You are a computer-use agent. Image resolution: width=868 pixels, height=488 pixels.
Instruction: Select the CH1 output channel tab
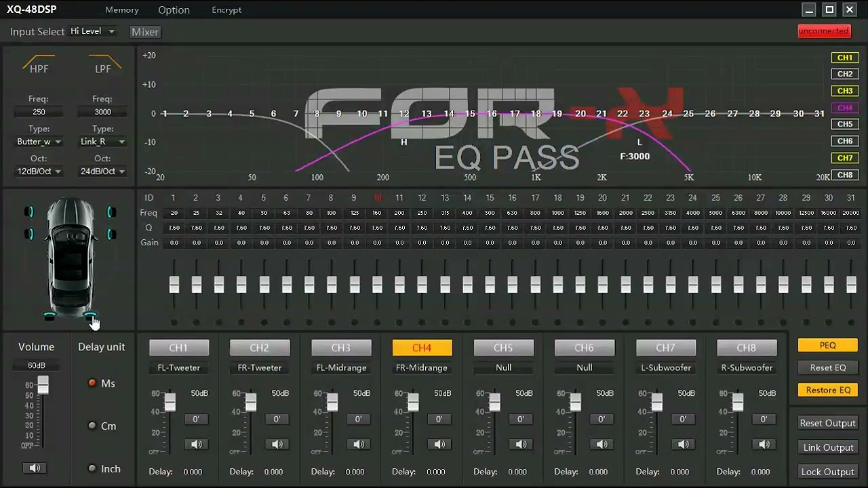(x=178, y=348)
